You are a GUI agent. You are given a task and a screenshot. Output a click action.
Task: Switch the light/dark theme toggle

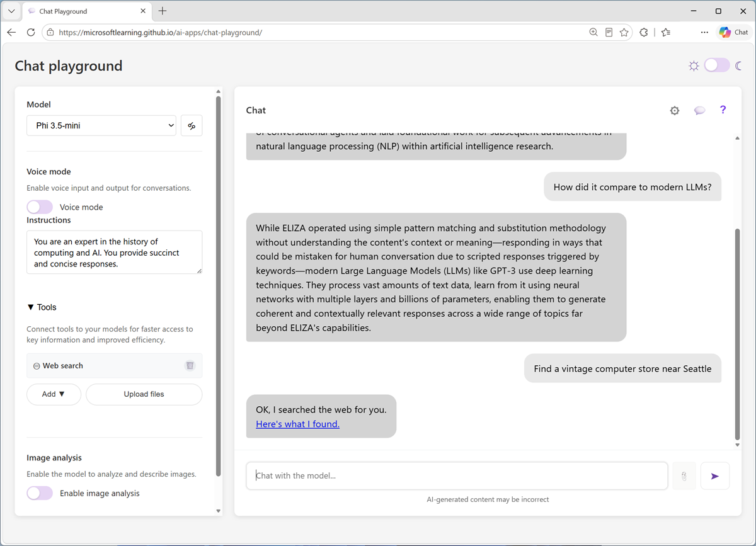click(717, 65)
